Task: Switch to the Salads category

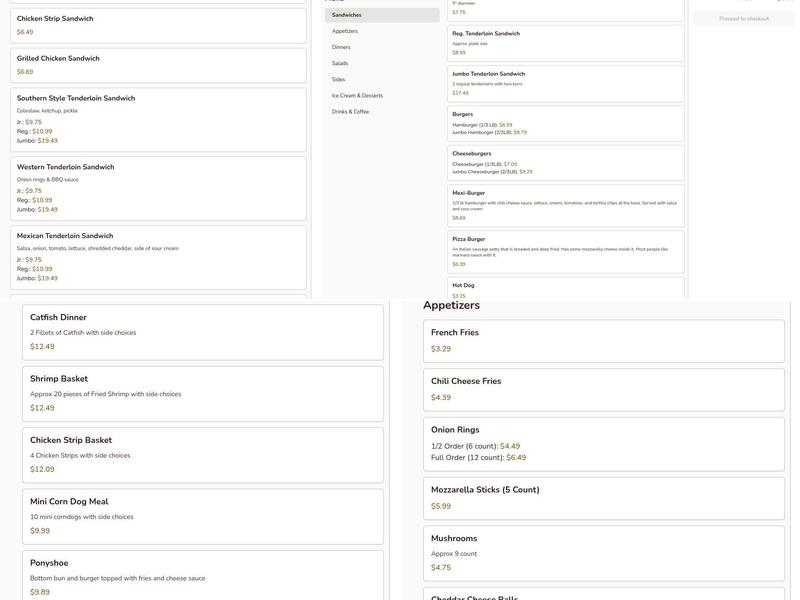Action: click(x=381, y=63)
